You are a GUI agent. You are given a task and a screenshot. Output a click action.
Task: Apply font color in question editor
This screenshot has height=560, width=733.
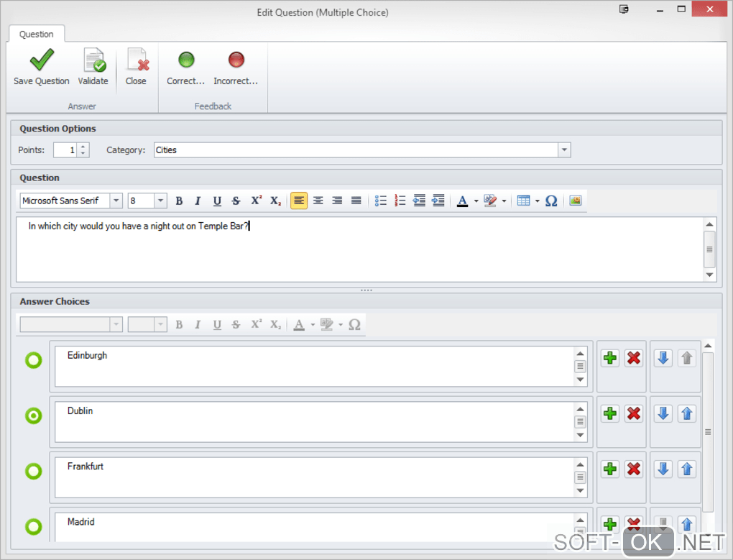(462, 201)
